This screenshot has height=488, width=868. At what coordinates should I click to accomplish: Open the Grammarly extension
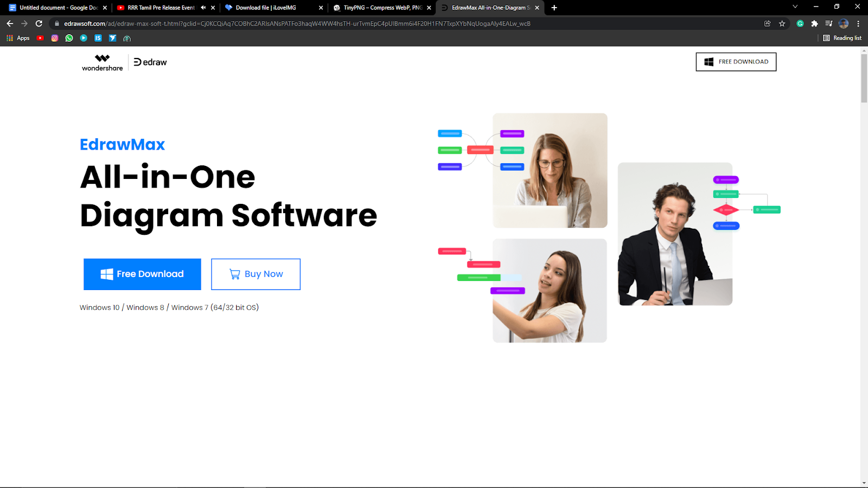pyautogui.click(x=800, y=23)
